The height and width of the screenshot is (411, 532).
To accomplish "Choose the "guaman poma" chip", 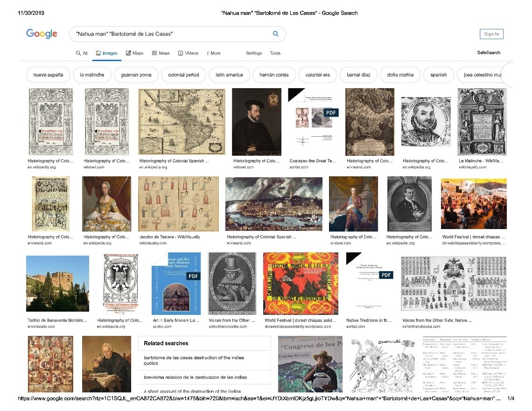I will pos(136,75).
